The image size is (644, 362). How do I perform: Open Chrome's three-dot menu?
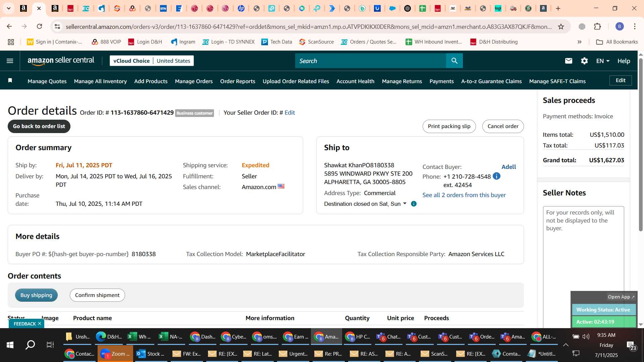(635, 26)
